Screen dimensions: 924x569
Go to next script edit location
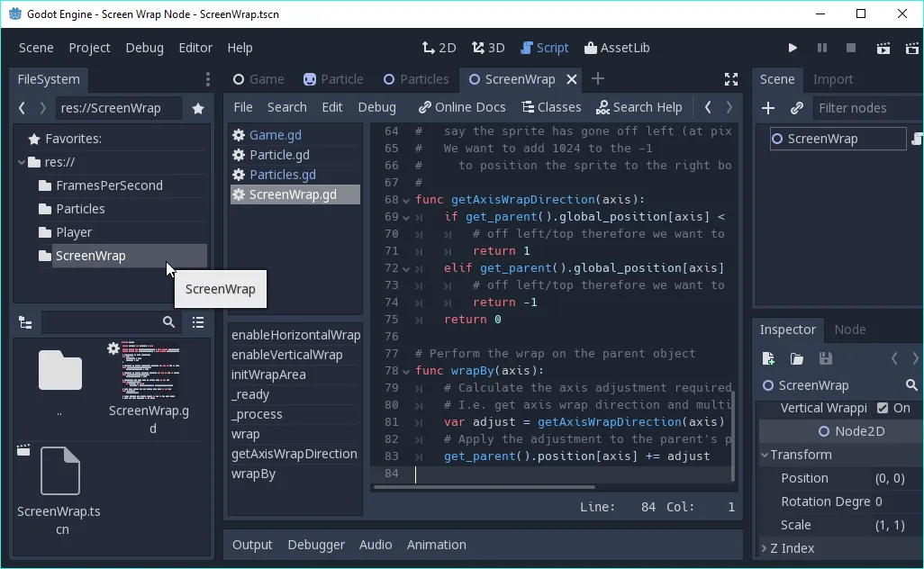(729, 107)
